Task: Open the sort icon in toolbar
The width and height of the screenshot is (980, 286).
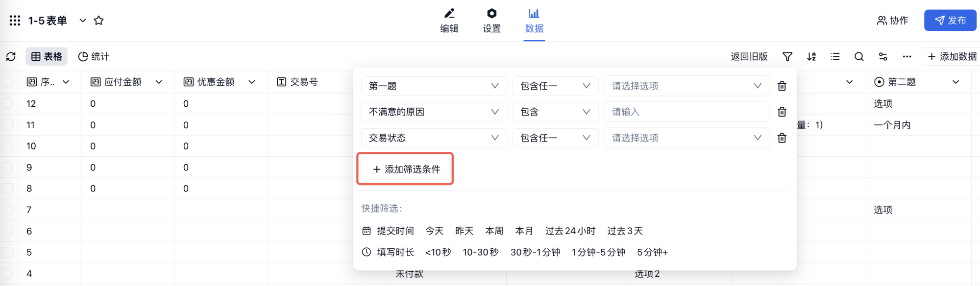Action: coord(811,57)
